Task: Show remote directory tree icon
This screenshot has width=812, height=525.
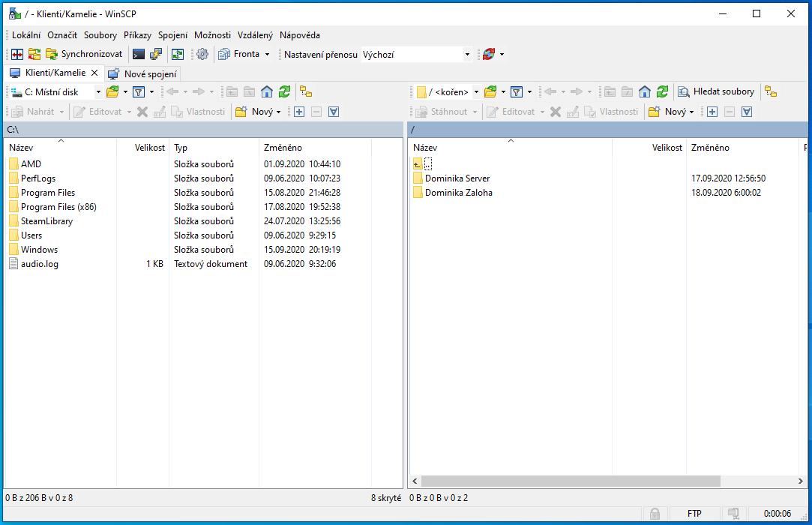Action: [771, 92]
